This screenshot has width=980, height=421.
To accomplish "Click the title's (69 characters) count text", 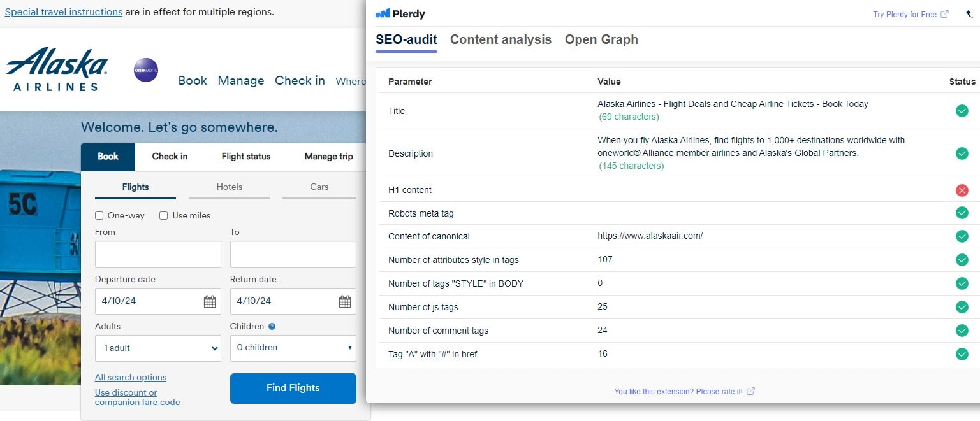I will click(x=629, y=117).
